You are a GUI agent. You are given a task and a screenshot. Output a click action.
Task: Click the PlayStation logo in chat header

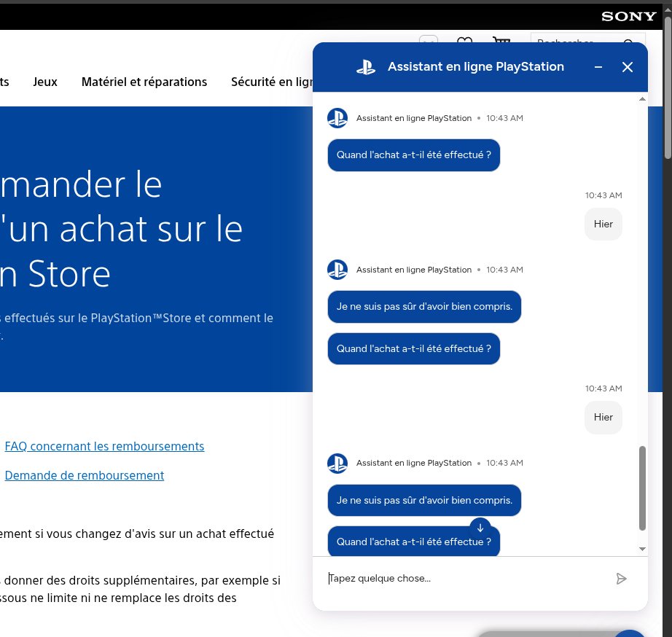coord(366,67)
